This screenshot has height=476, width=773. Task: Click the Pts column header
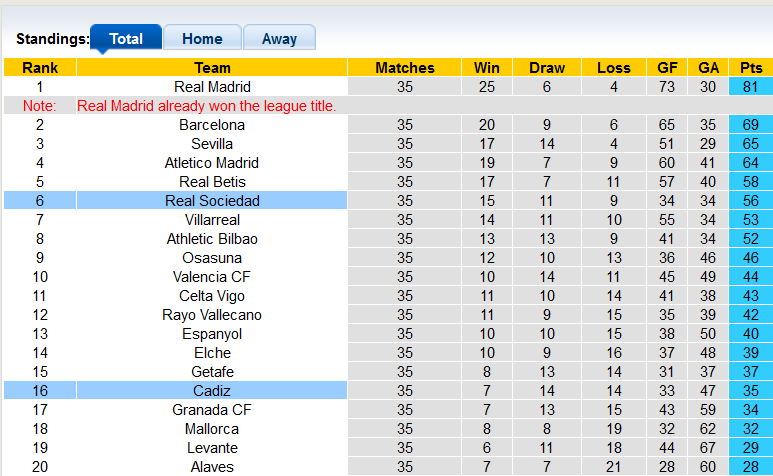click(x=750, y=68)
